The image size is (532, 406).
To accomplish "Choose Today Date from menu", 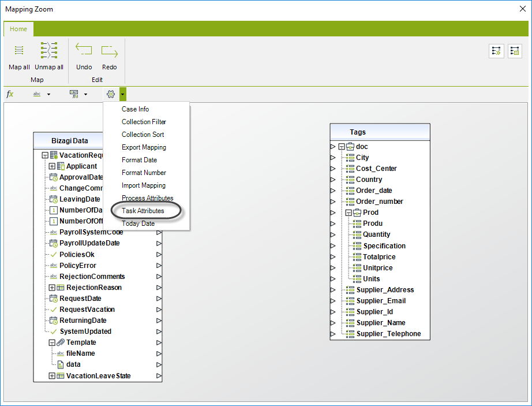I will pyautogui.click(x=138, y=224).
